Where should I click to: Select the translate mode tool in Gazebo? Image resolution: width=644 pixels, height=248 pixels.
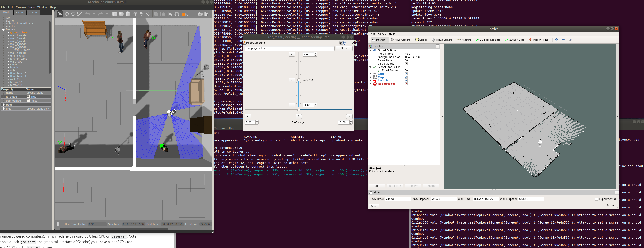tap(67, 14)
